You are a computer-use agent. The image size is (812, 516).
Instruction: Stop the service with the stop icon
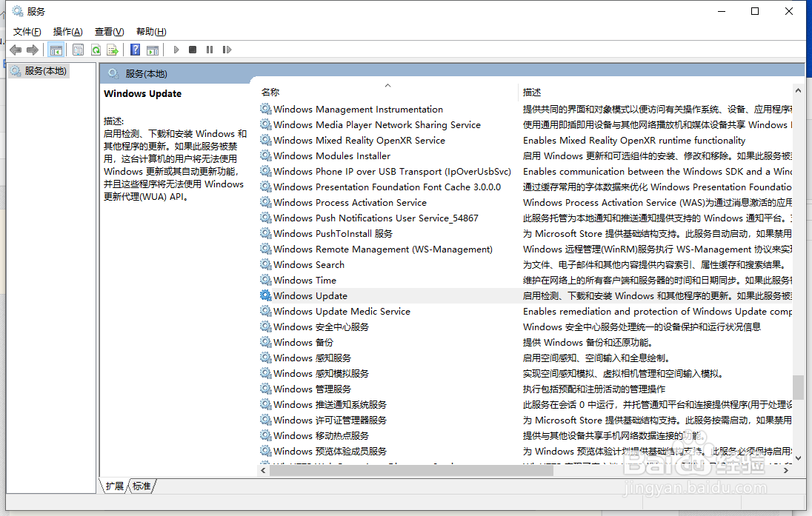pyautogui.click(x=193, y=50)
